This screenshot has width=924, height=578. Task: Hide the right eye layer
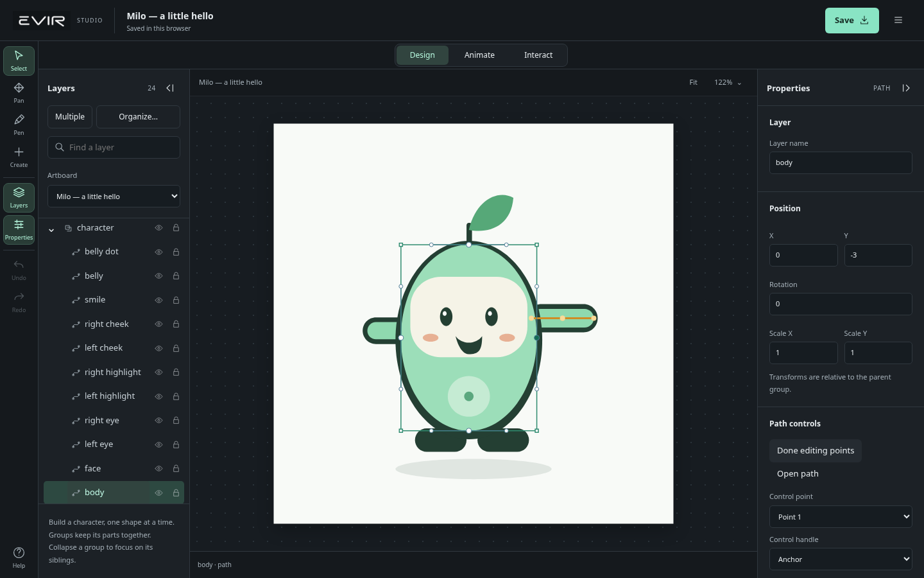[x=158, y=421]
